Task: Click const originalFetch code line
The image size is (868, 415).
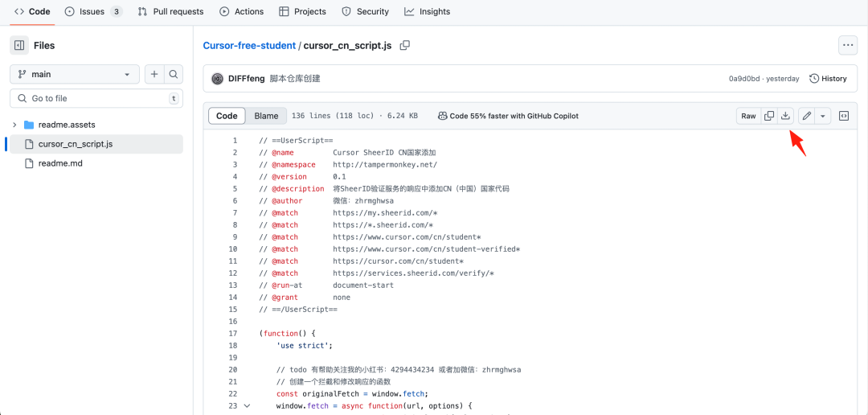Action: coord(353,394)
